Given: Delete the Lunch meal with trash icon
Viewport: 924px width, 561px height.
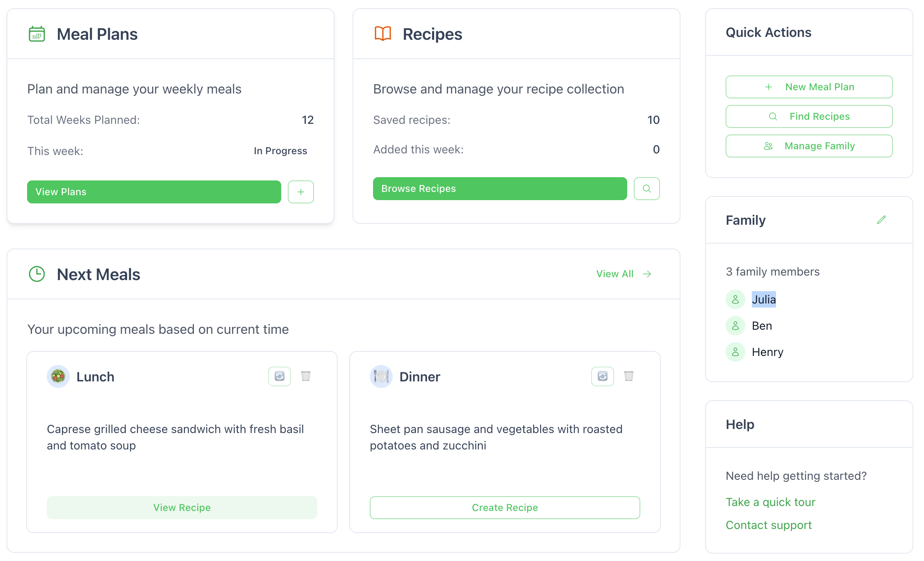Looking at the screenshot, I should [x=306, y=376].
